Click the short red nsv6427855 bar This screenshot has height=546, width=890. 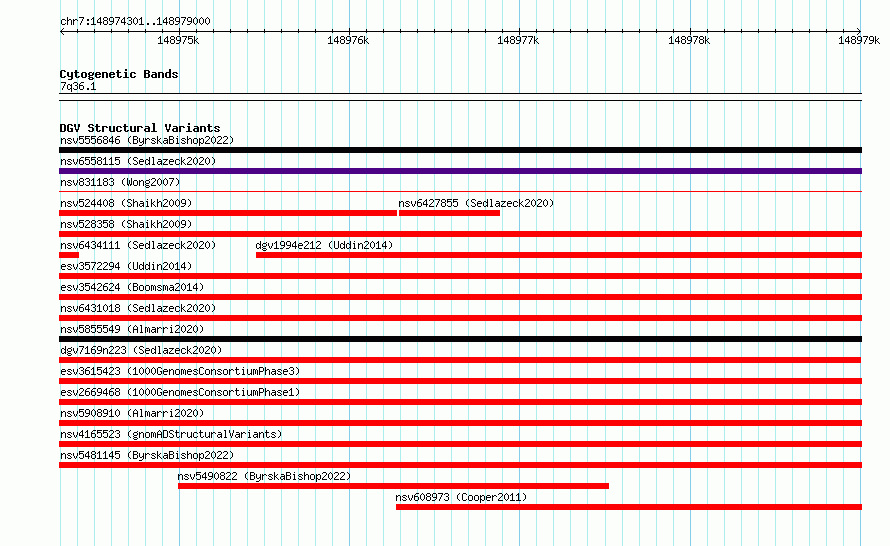click(449, 213)
